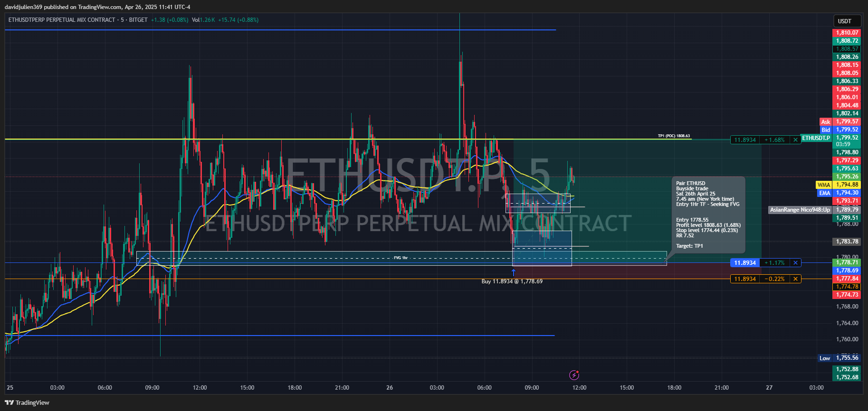The width and height of the screenshot is (868, 411).
Task: Select the red stop zone of long position
Action: [x=637, y=271]
